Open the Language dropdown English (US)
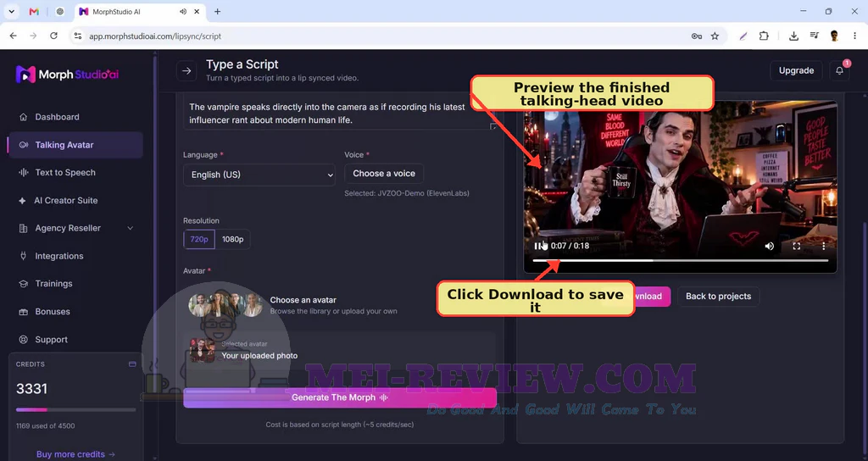868x461 pixels. pos(259,175)
